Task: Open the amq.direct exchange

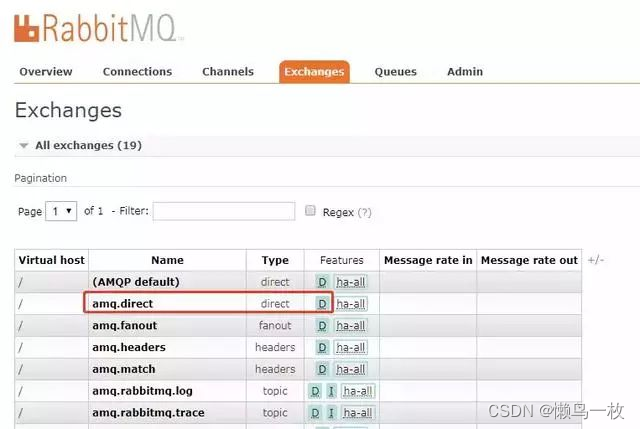Action: point(122,304)
